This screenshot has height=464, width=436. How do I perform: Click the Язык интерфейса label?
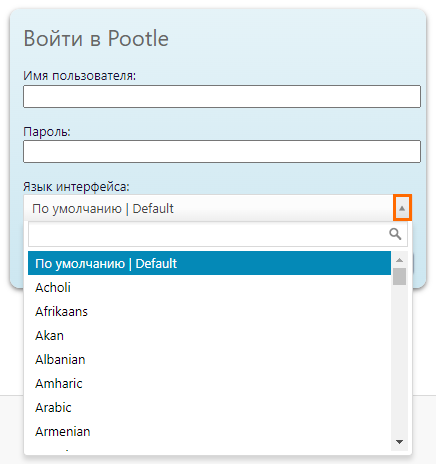point(76,187)
